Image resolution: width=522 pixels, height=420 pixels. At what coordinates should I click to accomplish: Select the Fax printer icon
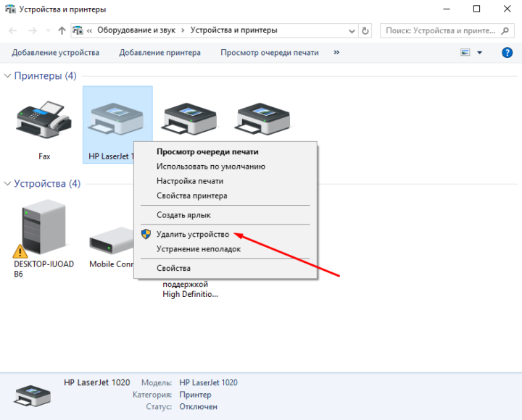pyautogui.click(x=43, y=120)
